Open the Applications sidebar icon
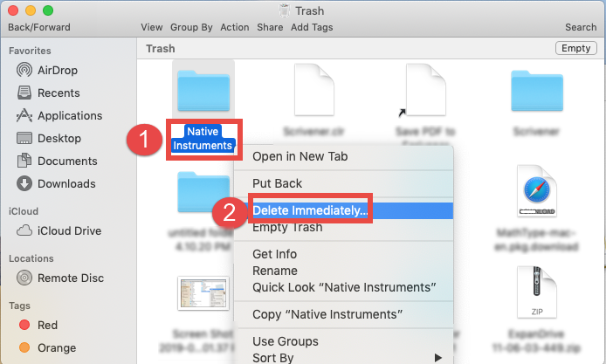 pos(24,115)
